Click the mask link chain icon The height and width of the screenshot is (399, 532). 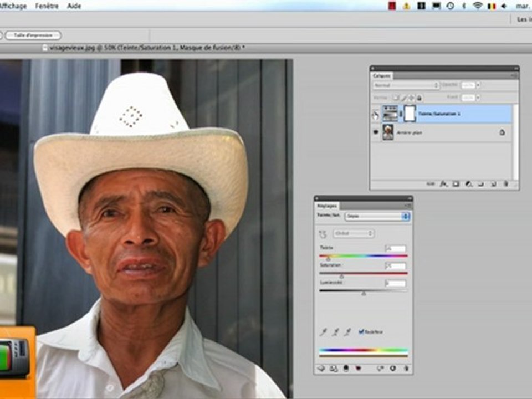pyautogui.click(x=401, y=114)
